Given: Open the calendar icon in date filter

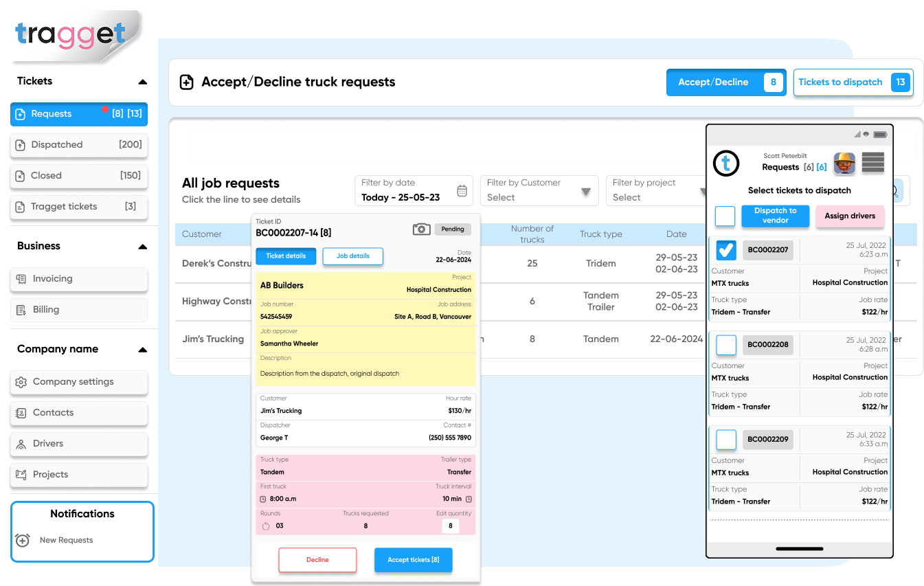Looking at the screenshot, I should tap(462, 190).
